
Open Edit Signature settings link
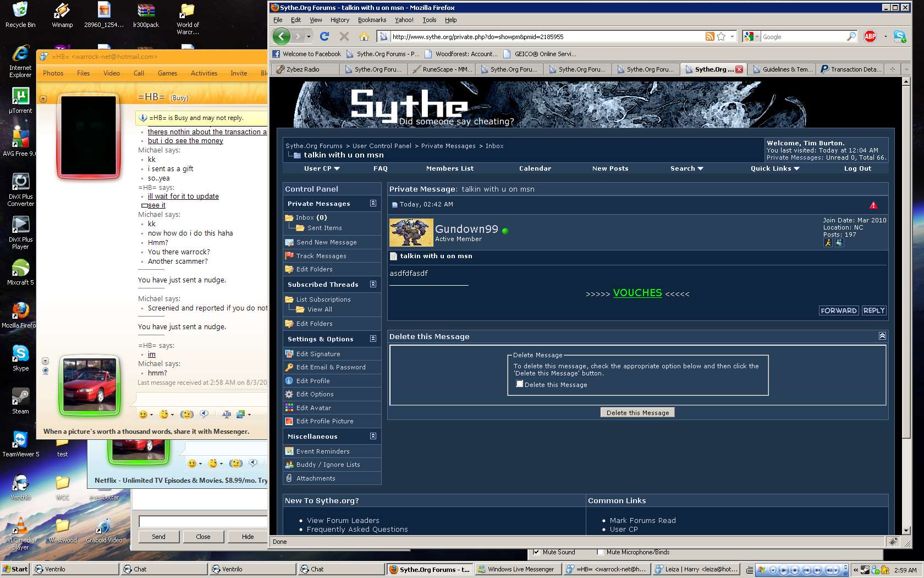(x=318, y=354)
